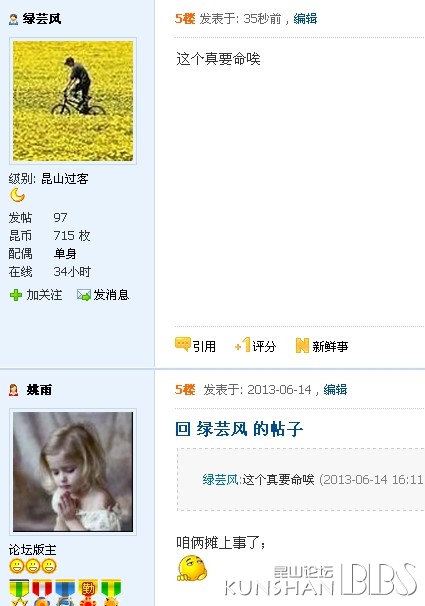Open the cyclist in yellow field avatar
This screenshot has height=606, width=425.
click(73, 101)
